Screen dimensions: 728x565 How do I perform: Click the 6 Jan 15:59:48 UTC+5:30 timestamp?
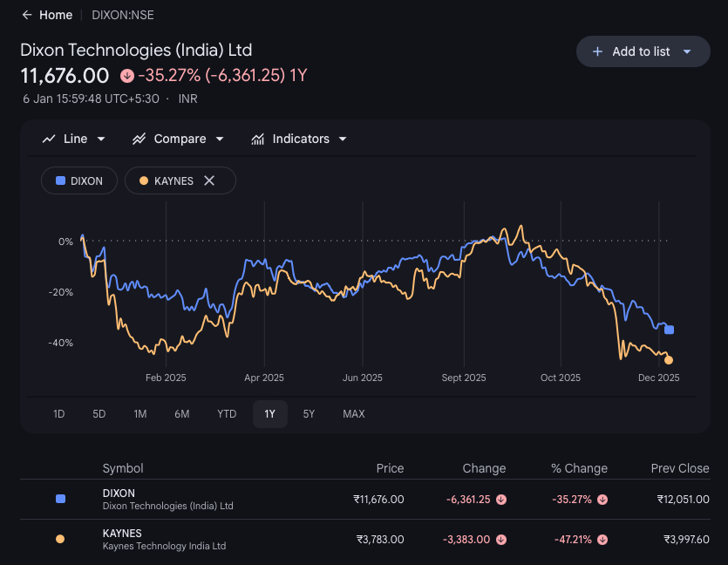coord(91,99)
